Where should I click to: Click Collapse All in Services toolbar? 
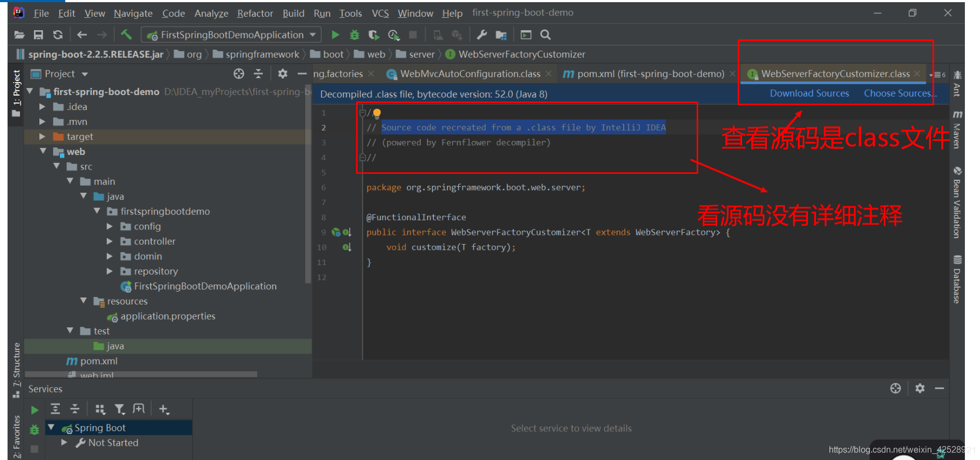(75, 409)
